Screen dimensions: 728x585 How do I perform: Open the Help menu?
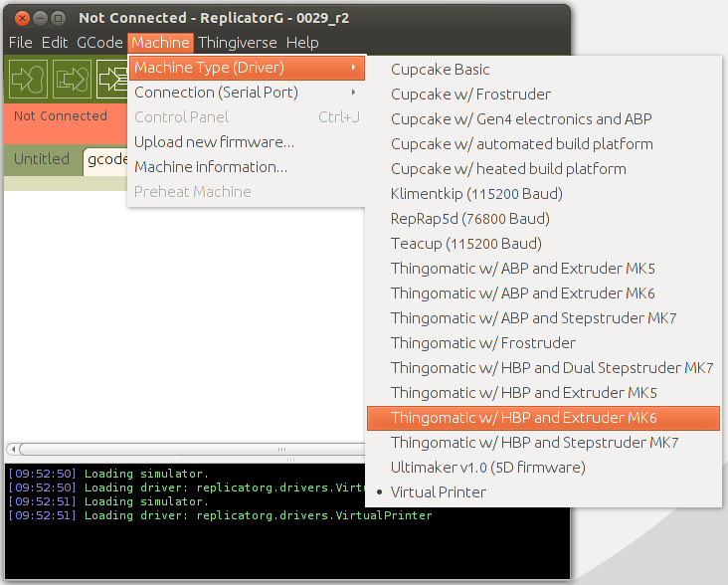tap(302, 43)
